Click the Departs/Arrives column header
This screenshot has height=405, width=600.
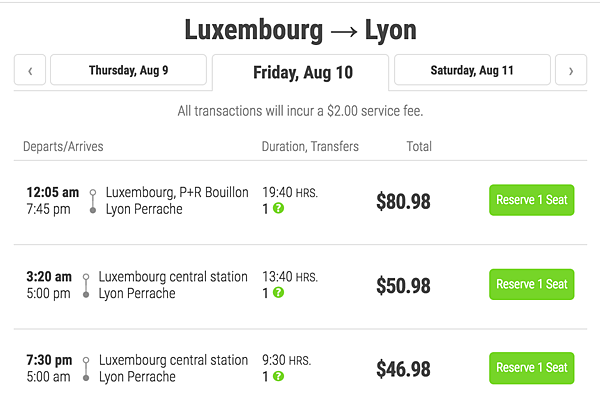[x=64, y=147]
